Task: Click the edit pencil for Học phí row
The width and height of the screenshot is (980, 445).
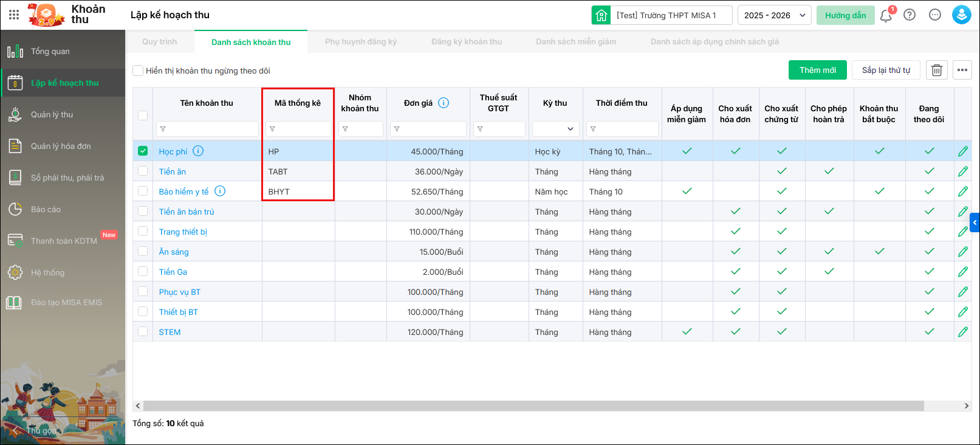Action: [963, 151]
